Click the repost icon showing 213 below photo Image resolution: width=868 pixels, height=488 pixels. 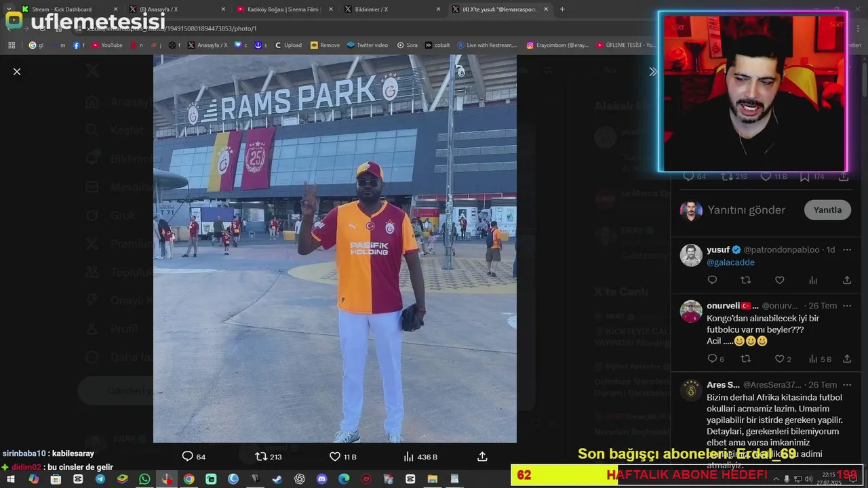261,457
